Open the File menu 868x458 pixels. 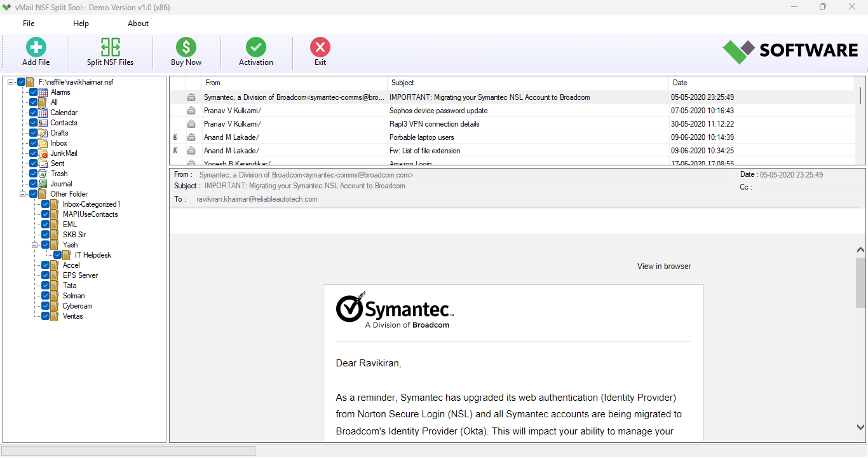point(29,24)
